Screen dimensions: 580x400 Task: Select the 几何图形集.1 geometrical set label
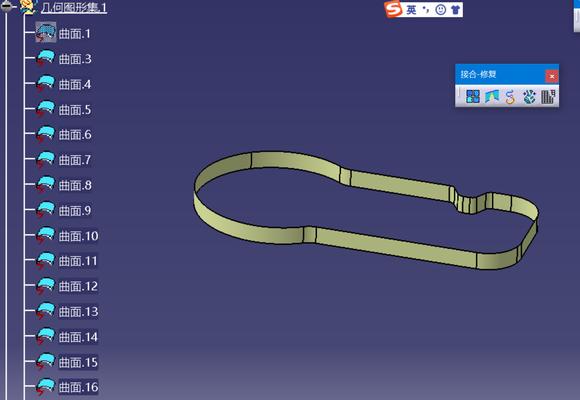pyautogui.click(x=74, y=7)
